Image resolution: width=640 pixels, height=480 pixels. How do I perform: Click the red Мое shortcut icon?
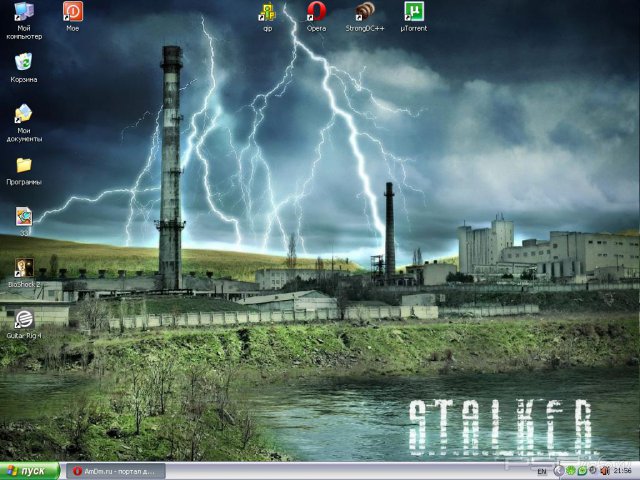tap(72, 13)
